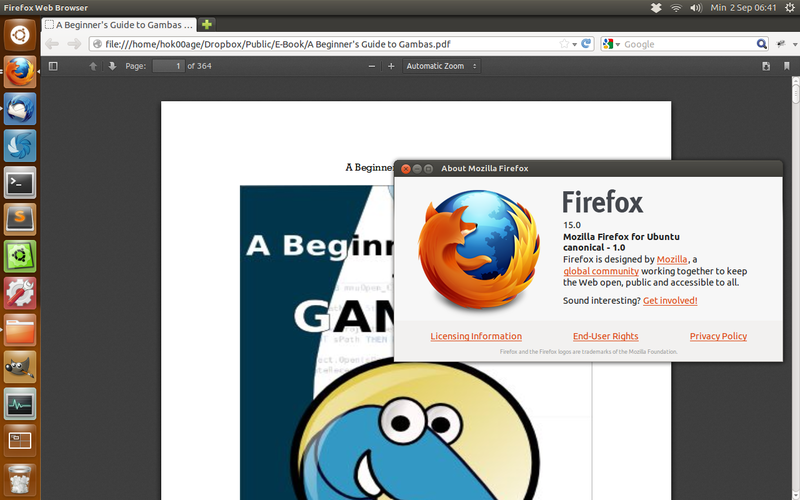This screenshot has height=500, width=800.
Task: Open Ubuntu Dash home launcher
Action: (20, 35)
